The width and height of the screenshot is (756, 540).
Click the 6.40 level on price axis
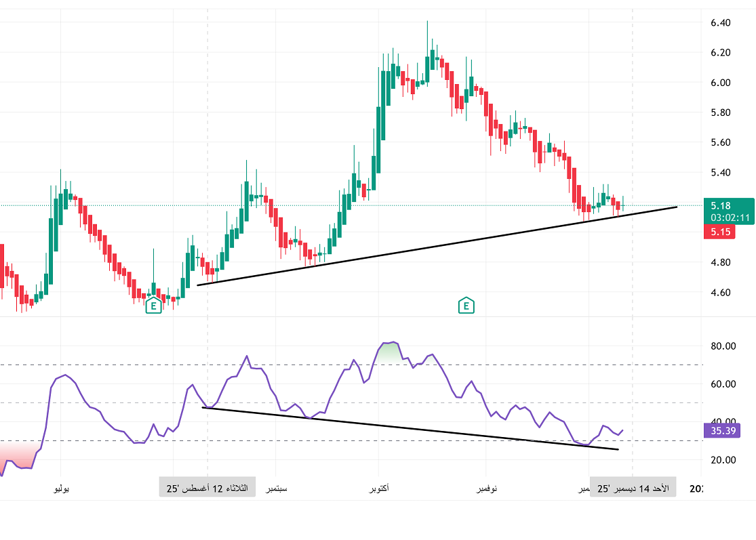tap(720, 22)
